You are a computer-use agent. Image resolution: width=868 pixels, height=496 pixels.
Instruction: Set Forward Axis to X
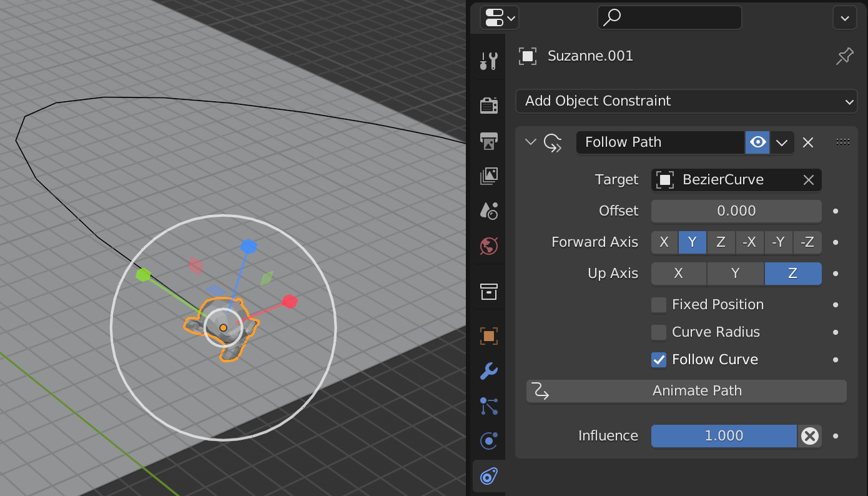point(664,242)
